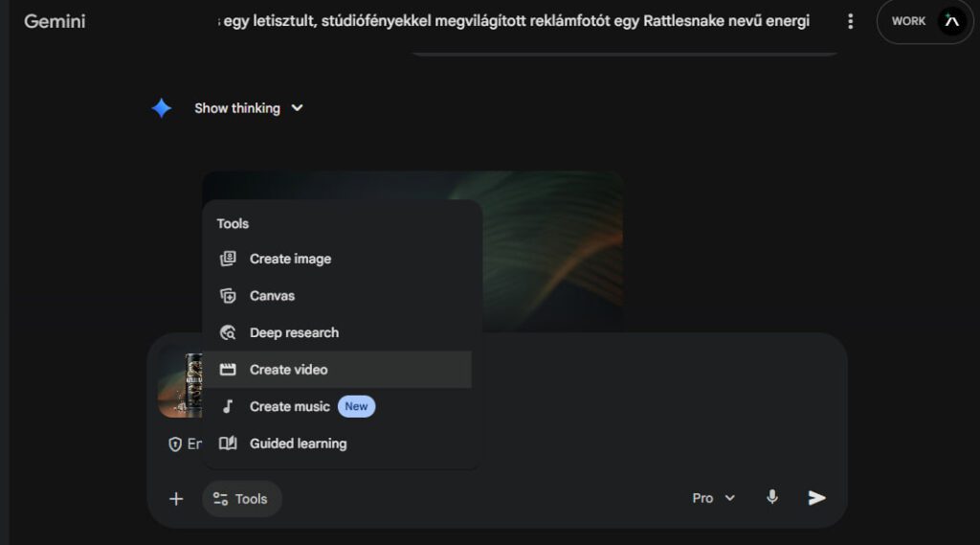Click the WORK account button

pyautogui.click(x=908, y=21)
